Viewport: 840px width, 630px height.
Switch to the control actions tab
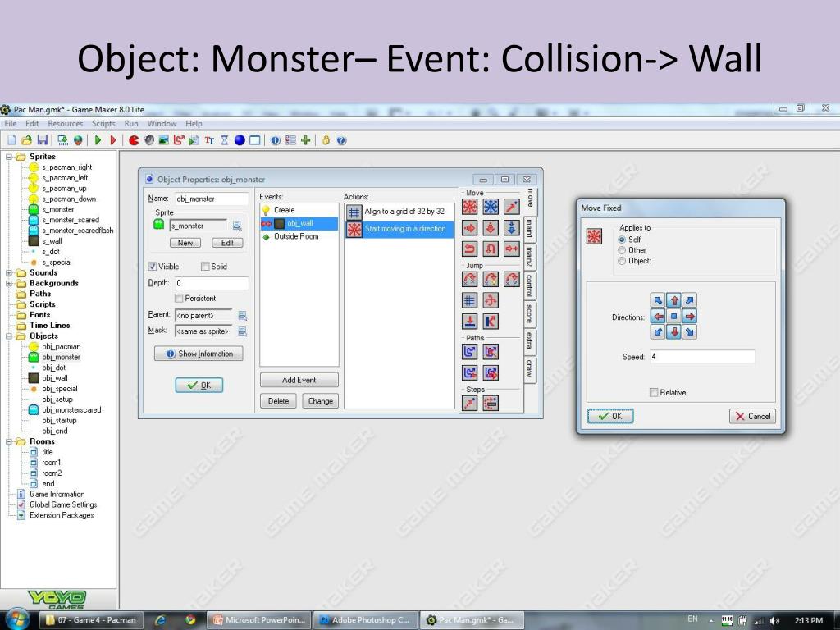[529, 285]
